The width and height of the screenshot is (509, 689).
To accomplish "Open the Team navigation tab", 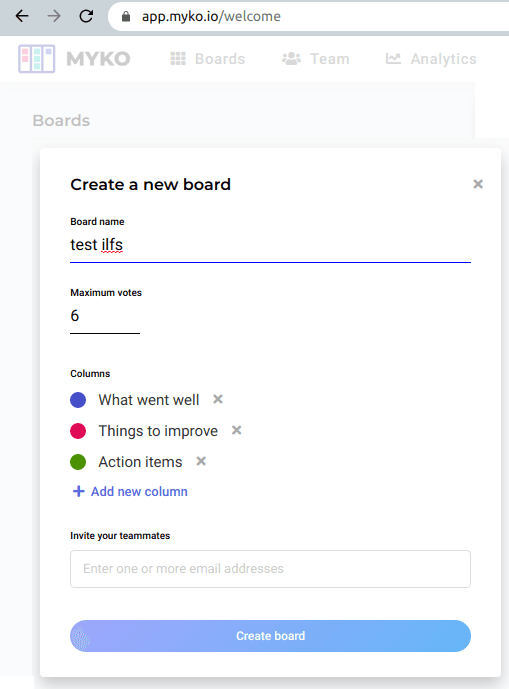I will 316,59.
